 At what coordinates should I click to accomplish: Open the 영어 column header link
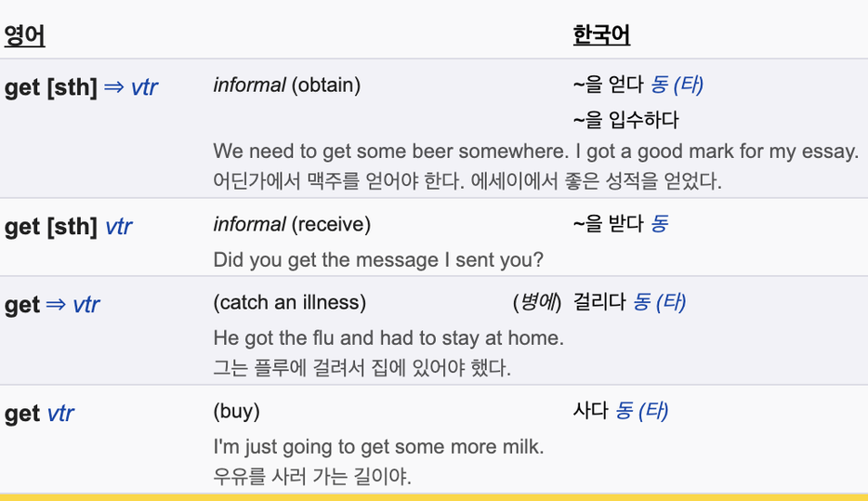(x=24, y=36)
